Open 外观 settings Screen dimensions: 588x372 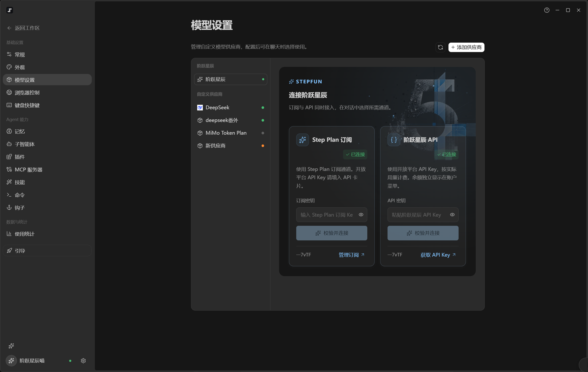click(47, 67)
